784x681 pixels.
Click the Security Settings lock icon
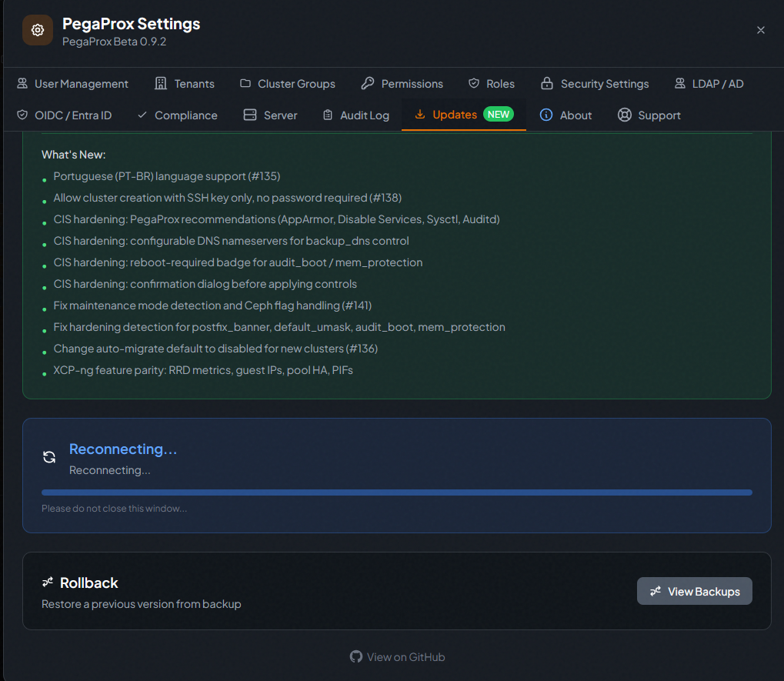[547, 84]
